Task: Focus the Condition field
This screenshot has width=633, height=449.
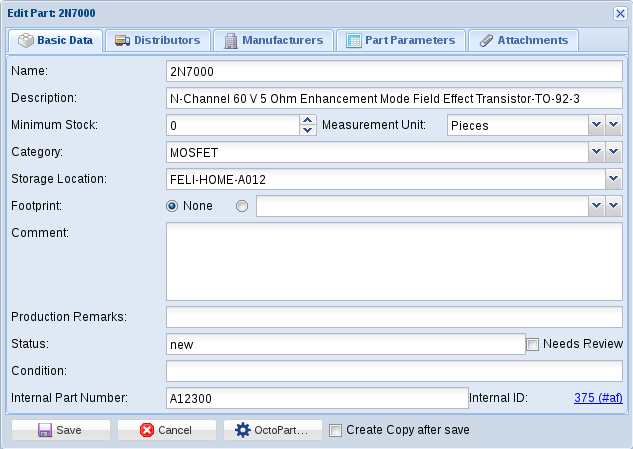Action: (394, 371)
